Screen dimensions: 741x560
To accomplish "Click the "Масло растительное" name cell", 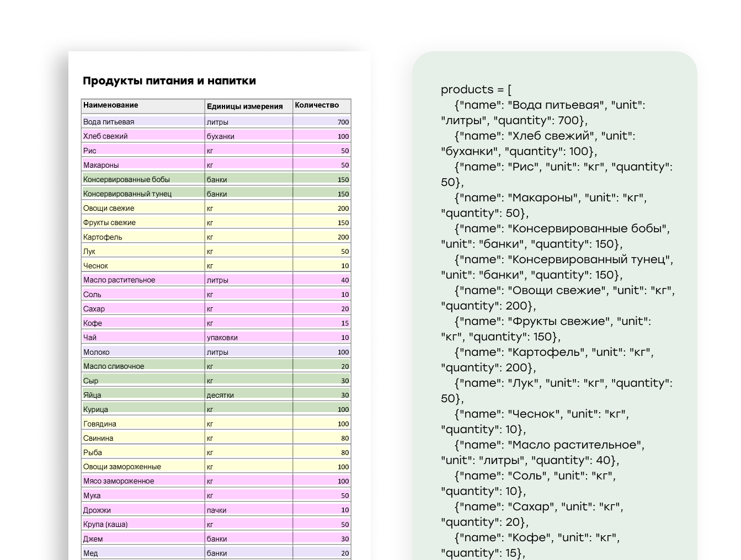I will pos(119,280).
